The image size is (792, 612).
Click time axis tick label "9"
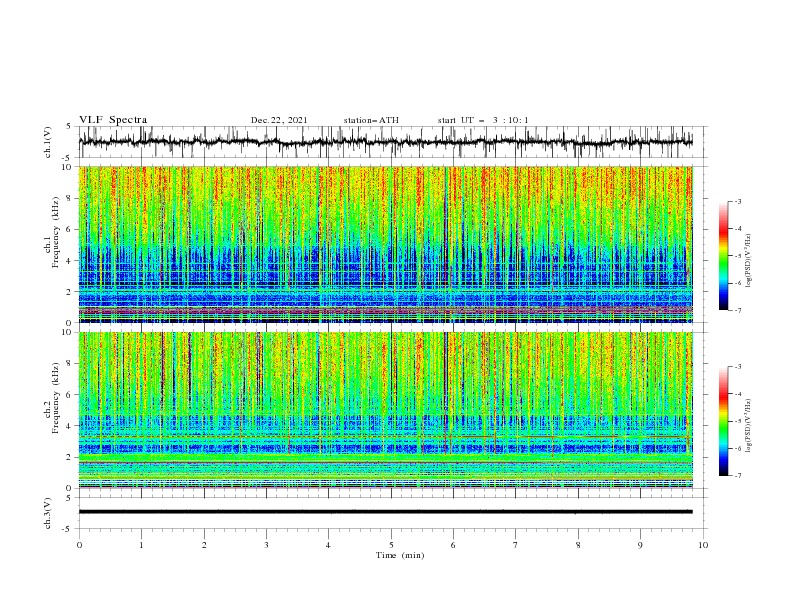point(640,545)
